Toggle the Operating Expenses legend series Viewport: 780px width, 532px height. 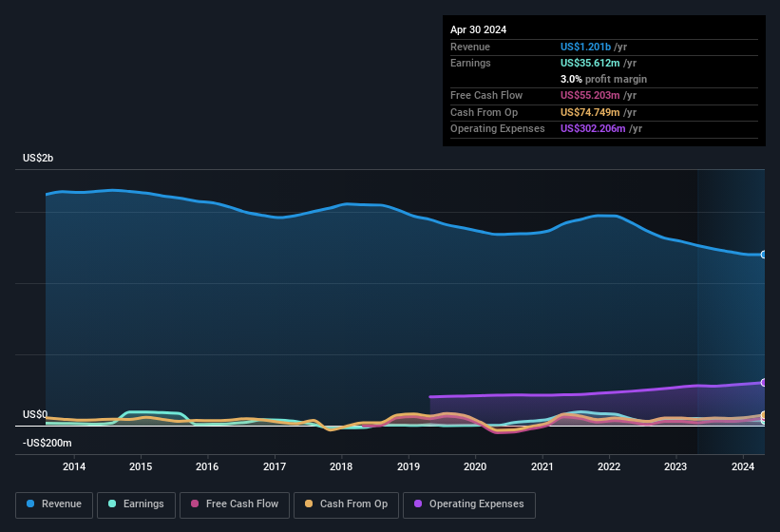pos(468,504)
